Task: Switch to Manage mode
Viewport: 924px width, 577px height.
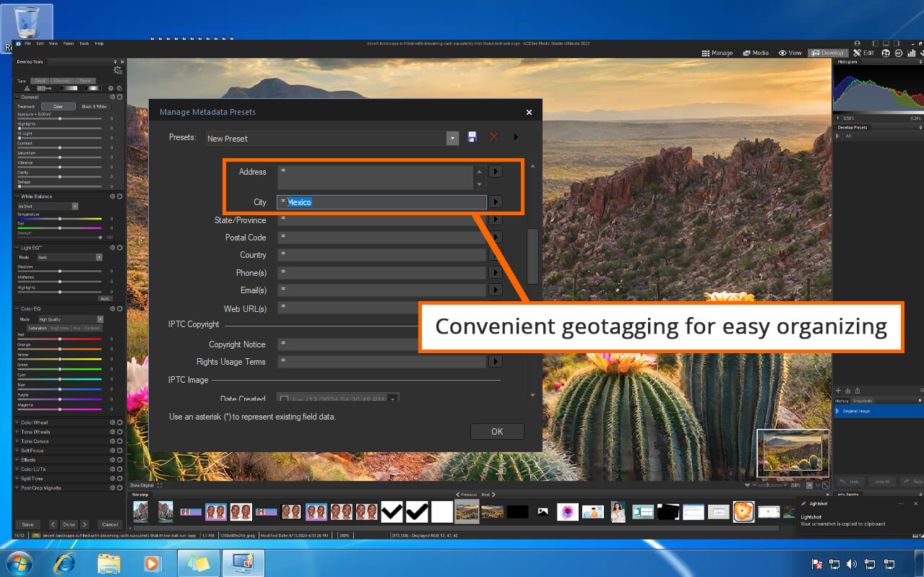Action: point(717,53)
